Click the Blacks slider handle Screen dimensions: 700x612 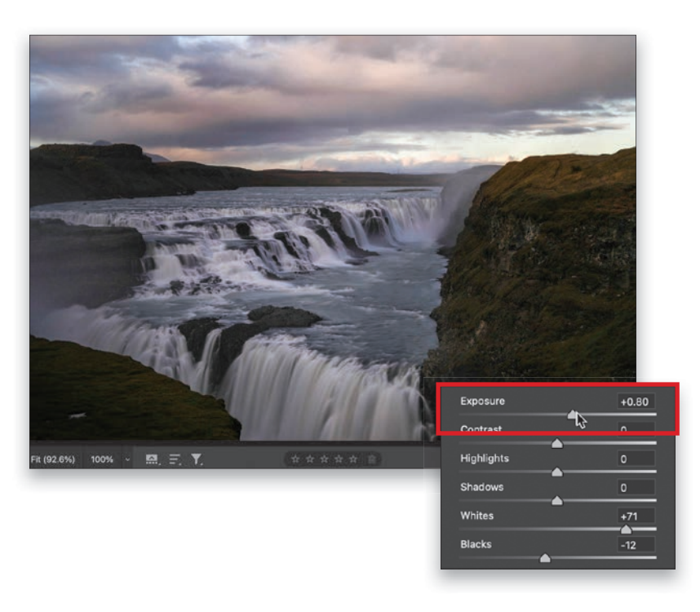pyautogui.click(x=545, y=558)
